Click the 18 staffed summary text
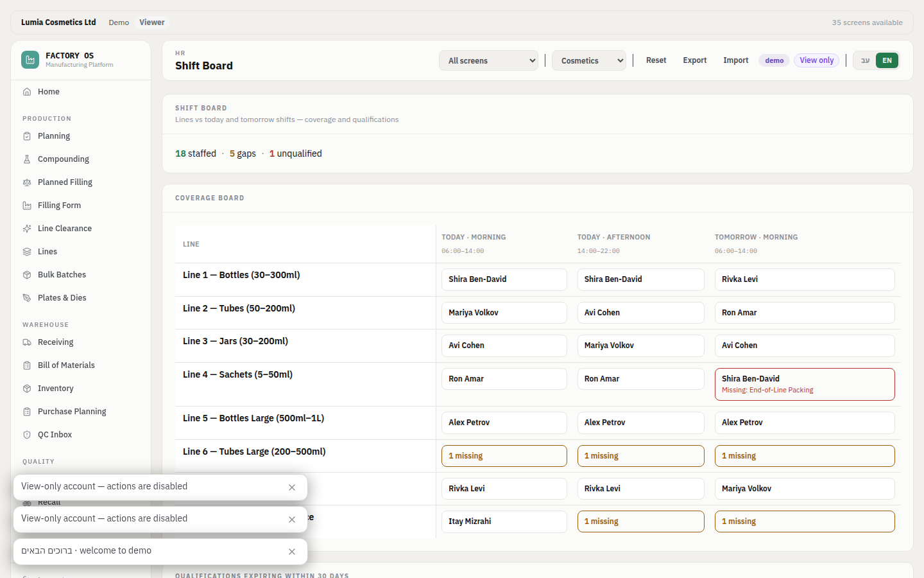This screenshot has height=578, width=924. (196, 153)
